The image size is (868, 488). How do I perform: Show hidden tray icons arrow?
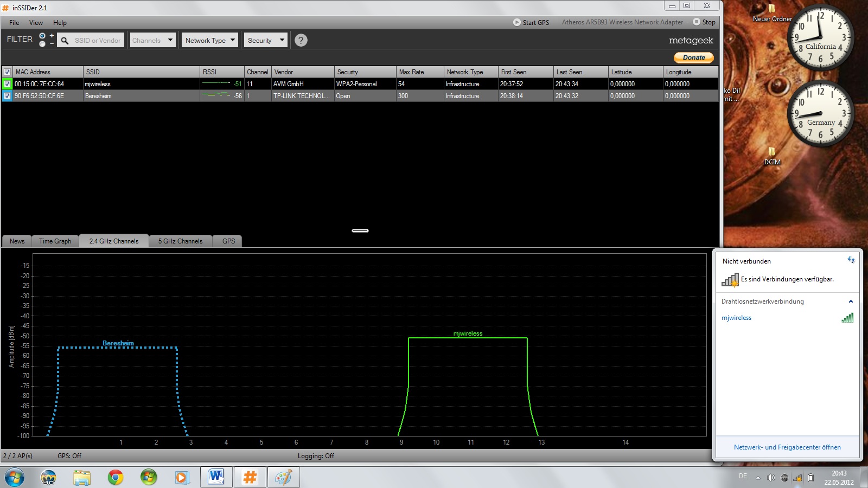(758, 478)
